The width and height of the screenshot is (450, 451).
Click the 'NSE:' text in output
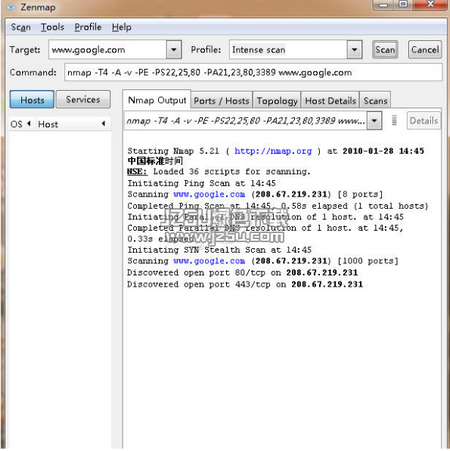tap(137, 172)
